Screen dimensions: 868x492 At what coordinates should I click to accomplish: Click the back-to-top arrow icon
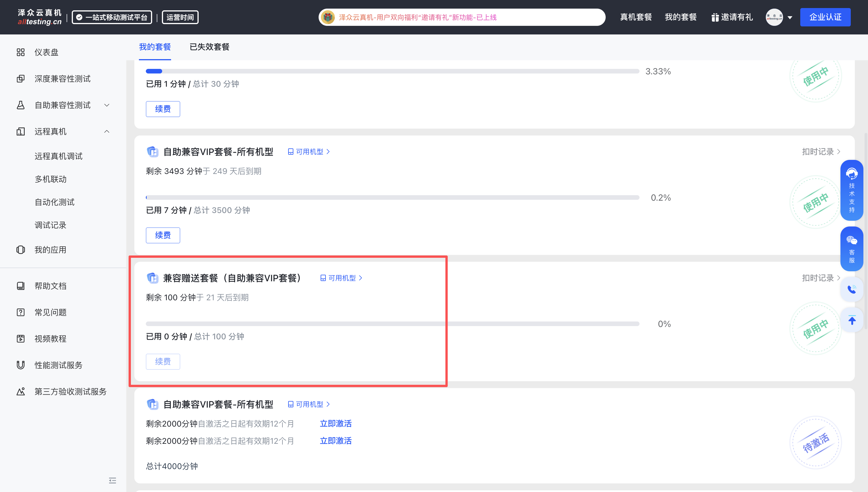point(851,320)
